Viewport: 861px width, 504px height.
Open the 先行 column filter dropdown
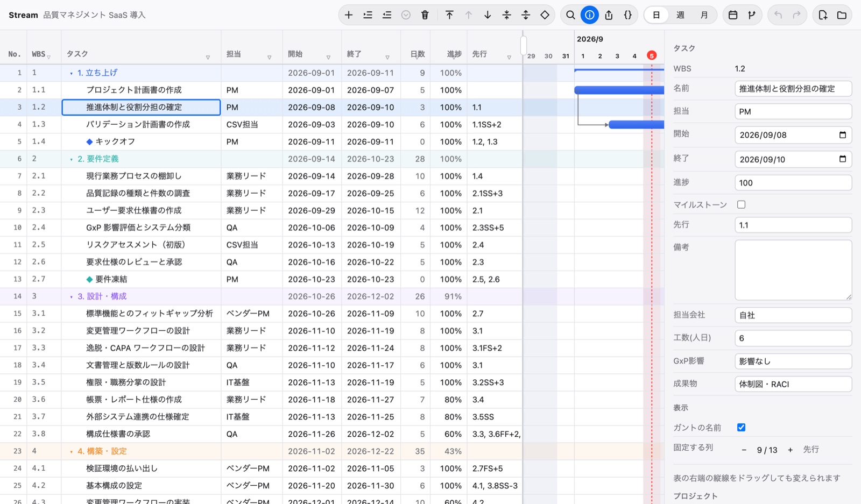(509, 57)
